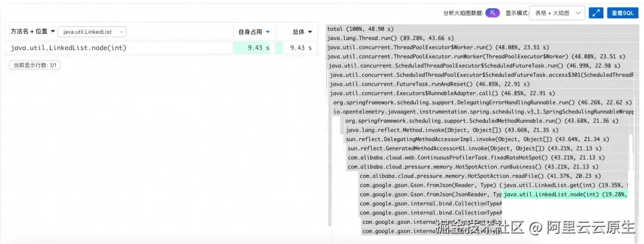644x244 pixels.
Task: Click the 当前显示行数: 1/1 label
Action: coord(35,65)
